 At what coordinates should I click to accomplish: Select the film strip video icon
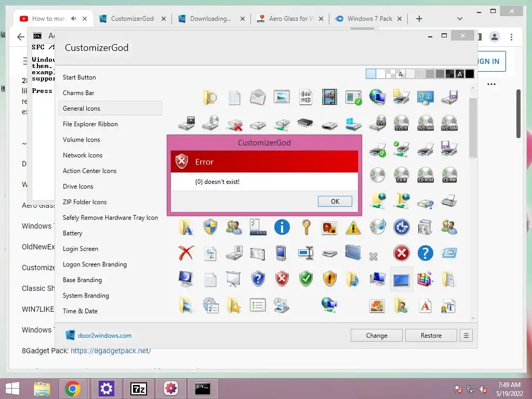pos(329,97)
